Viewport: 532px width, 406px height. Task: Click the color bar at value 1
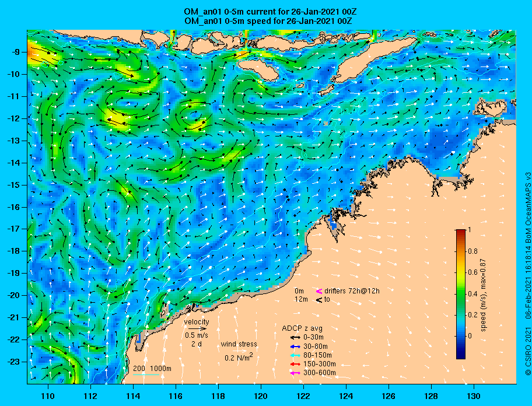(461, 230)
